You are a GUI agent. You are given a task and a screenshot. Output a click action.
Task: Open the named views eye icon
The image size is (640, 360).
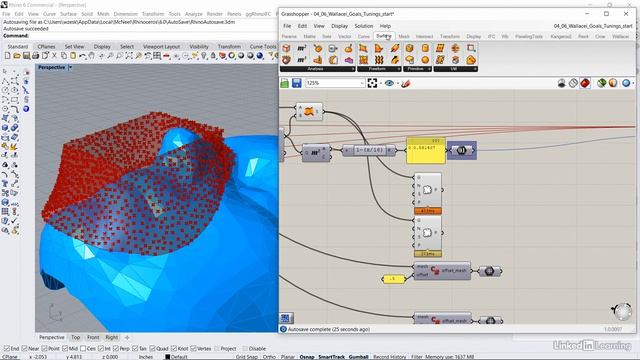coord(389,83)
